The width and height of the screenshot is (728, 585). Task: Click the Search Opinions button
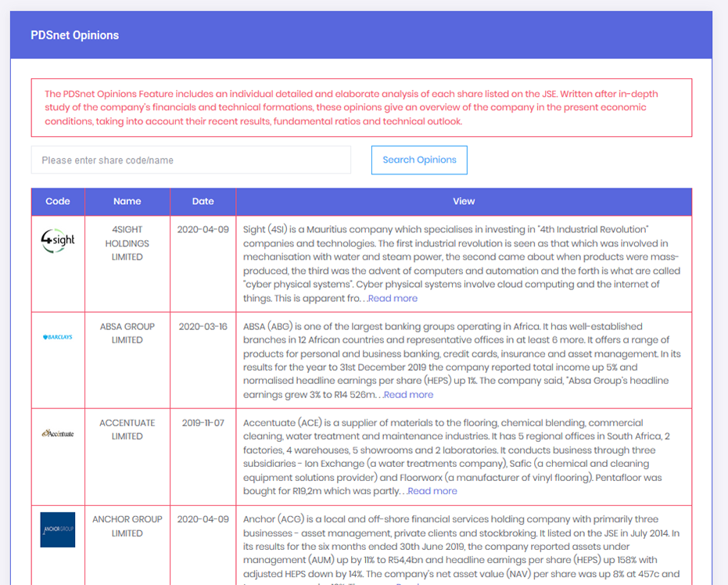coord(419,160)
